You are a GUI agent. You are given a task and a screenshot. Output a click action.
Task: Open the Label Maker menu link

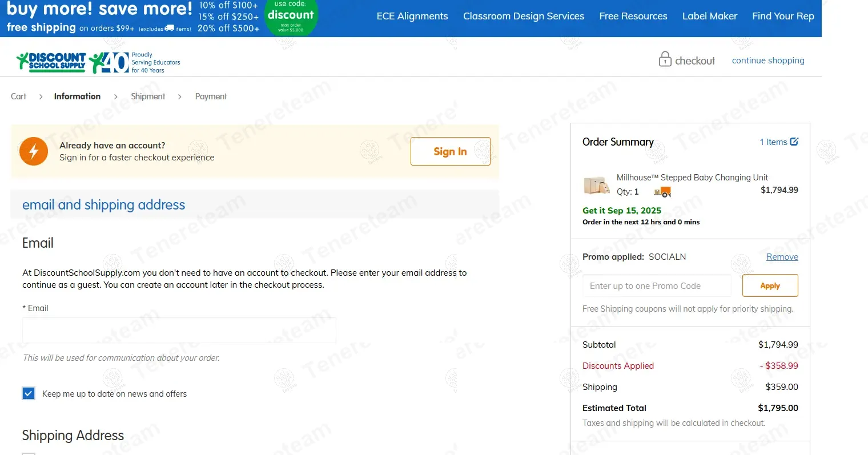(709, 16)
